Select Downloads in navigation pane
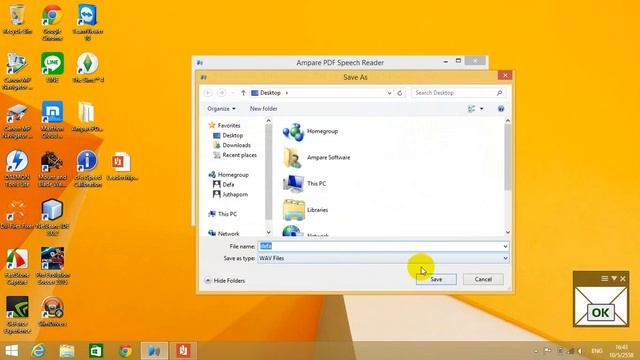Screen dimensions: 640x360 tap(236, 145)
